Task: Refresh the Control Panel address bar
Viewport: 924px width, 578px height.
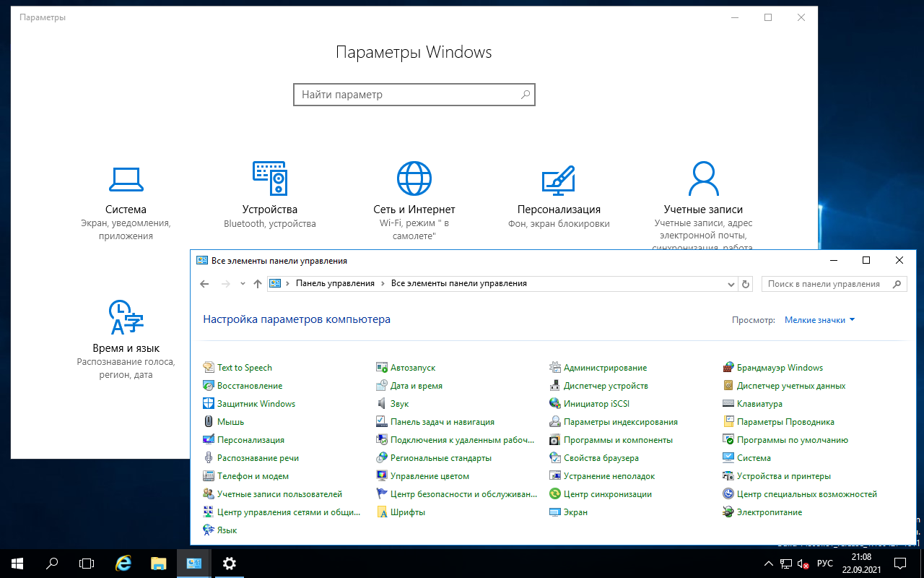Action: 746,284
